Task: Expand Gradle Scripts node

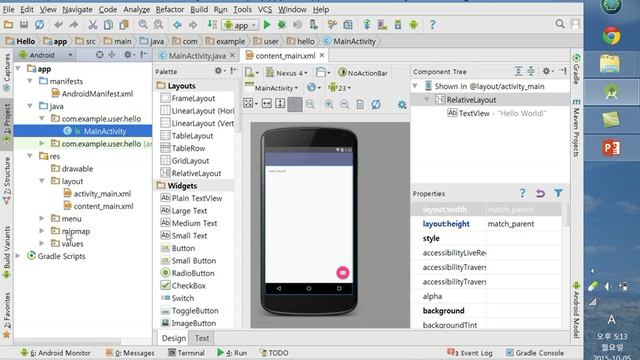Action: pos(18,256)
